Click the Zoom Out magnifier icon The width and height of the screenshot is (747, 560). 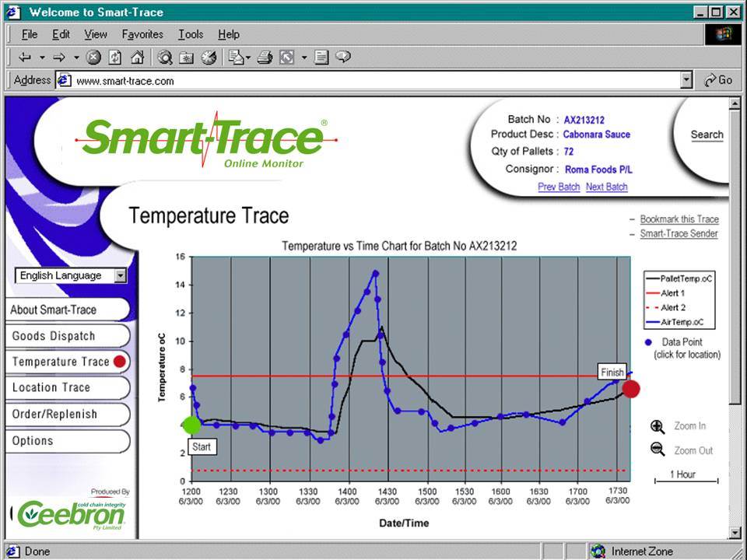658,449
